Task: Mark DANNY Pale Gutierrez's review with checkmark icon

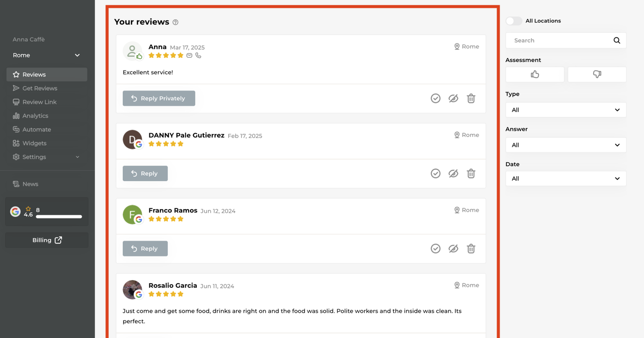Action: coord(435,173)
